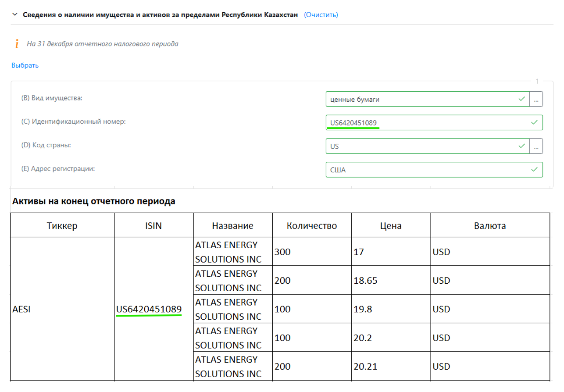Screen dimensions: 564x392
Task: Click the price cell 19.8
Action: (x=391, y=309)
